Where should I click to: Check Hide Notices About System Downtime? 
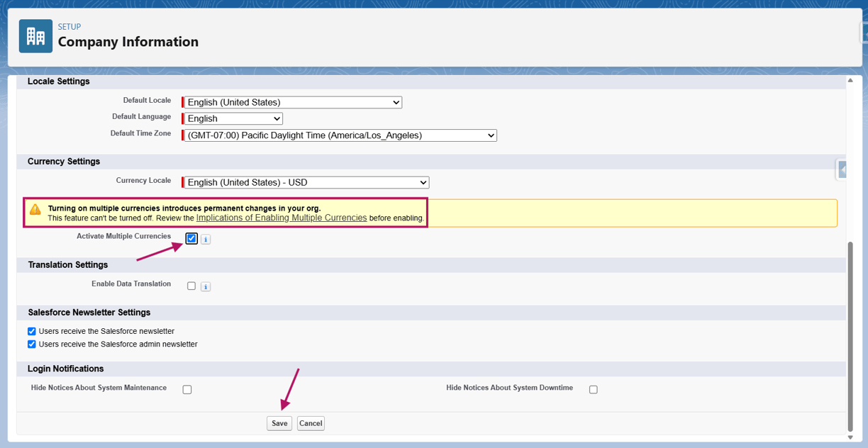[594, 390]
